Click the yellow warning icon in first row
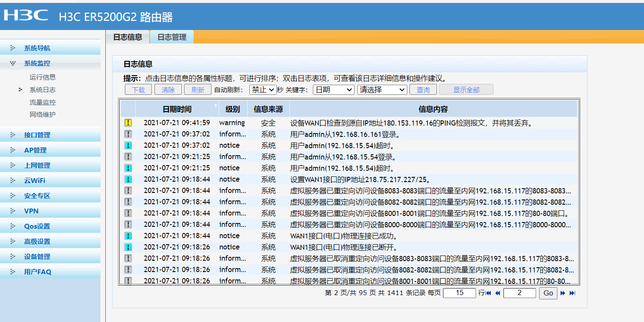The height and width of the screenshot is (322, 644). (128, 123)
